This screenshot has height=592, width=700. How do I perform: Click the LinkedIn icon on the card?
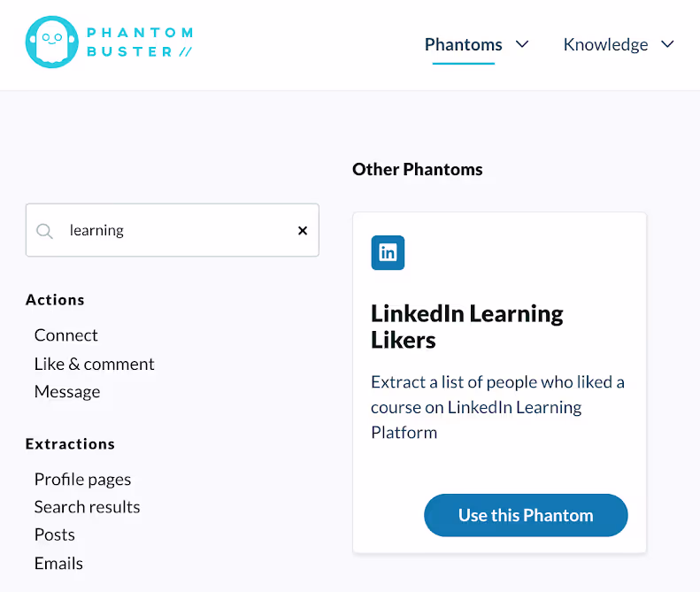click(x=388, y=253)
